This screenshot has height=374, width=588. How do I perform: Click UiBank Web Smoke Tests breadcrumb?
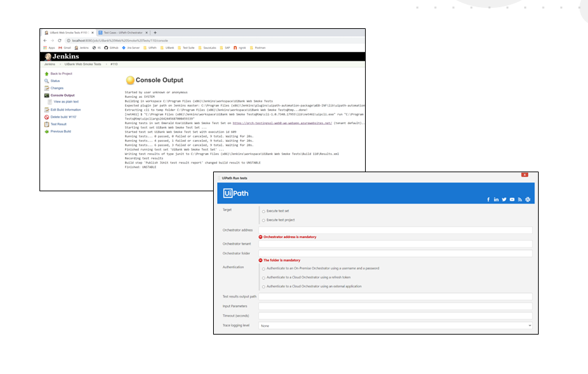(x=83, y=64)
